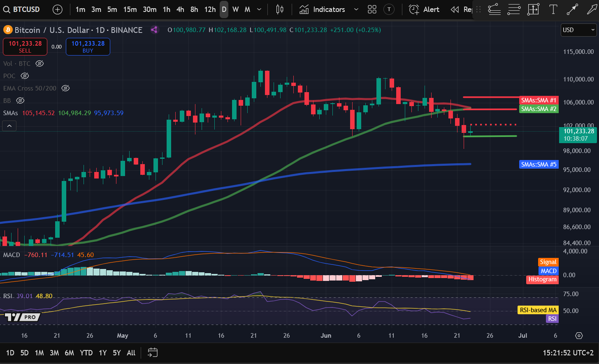Select the regression trend line tool
Image resolution: width=599 pixels, height=364 pixels.
(494, 9)
